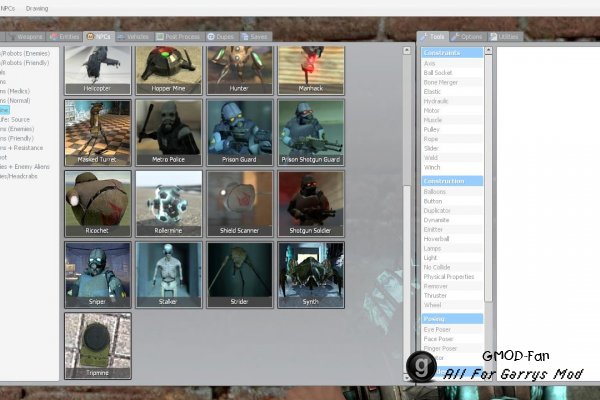Collapse the Posing tool category
This screenshot has height=400, width=600.
click(452, 319)
